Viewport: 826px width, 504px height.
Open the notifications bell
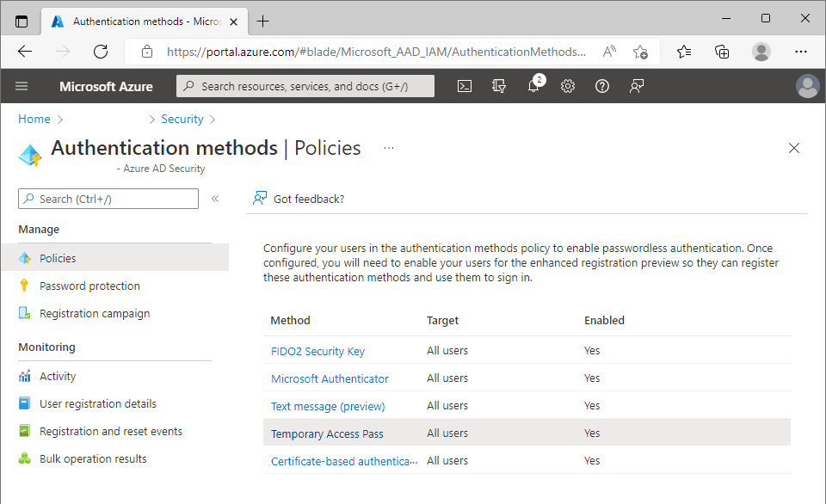click(x=533, y=86)
